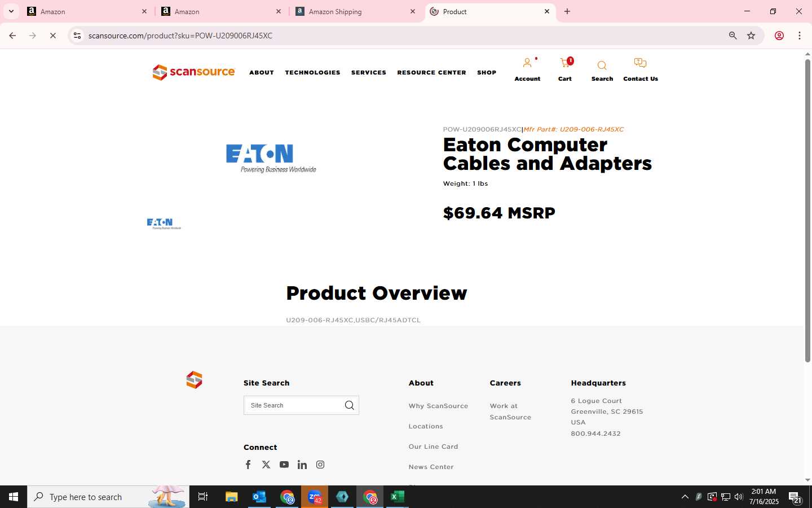The height and width of the screenshot is (508, 812).
Task: Open ScanSource X (Twitter) page
Action: point(266,465)
